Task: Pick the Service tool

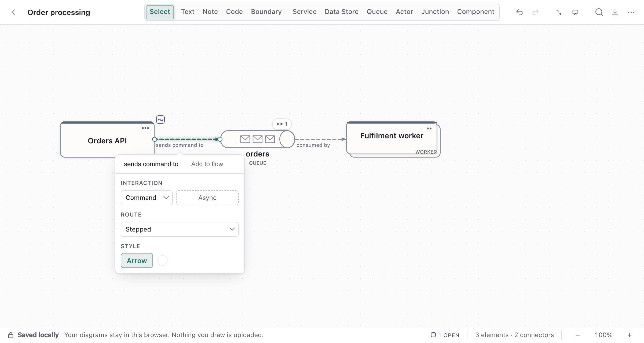Action: pos(305,12)
